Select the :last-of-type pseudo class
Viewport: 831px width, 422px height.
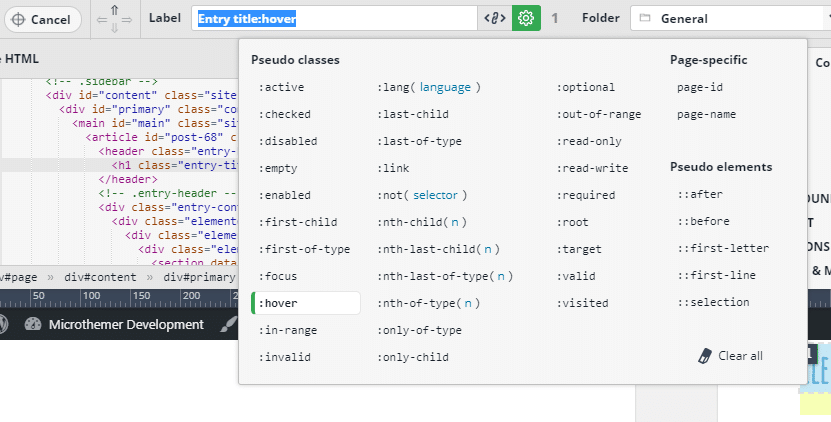tap(419, 142)
